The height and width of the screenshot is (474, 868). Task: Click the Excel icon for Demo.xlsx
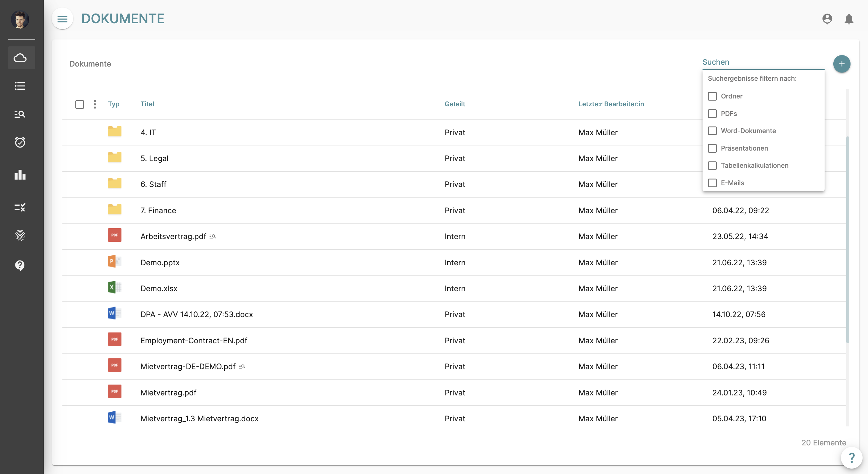pyautogui.click(x=115, y=287)
